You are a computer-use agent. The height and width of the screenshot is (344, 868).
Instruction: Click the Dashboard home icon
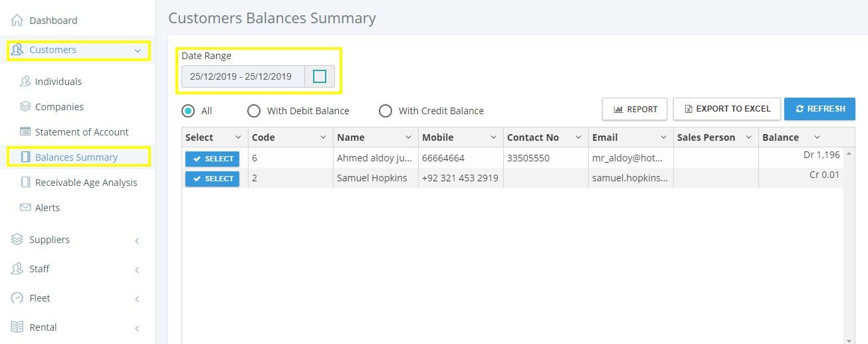[17, 21]
